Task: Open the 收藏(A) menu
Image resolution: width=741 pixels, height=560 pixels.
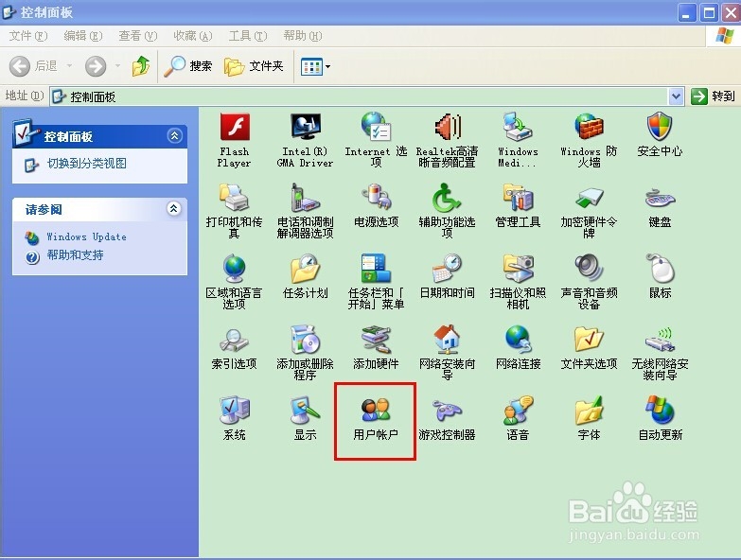Action: (x=193, y=36)
